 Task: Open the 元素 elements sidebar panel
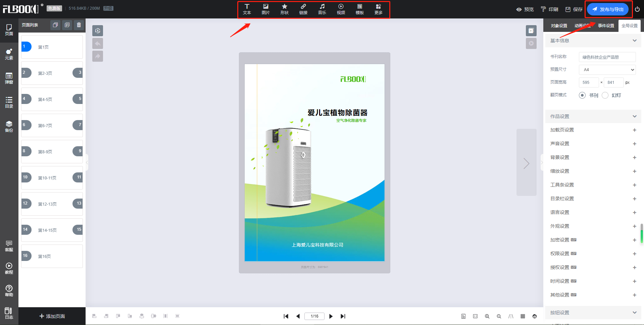(9, 54)
